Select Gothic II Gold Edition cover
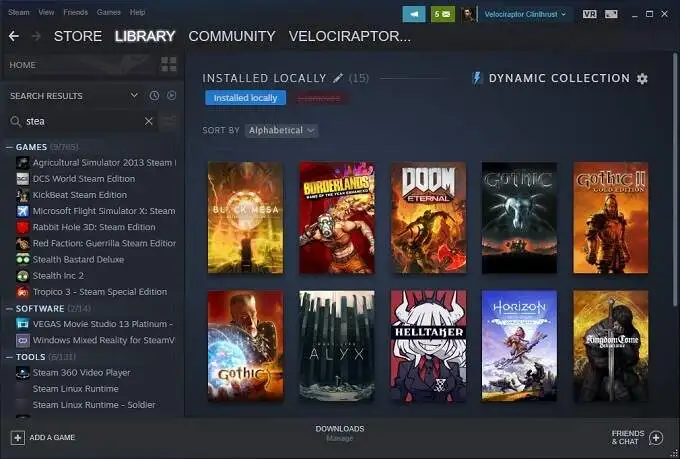This screenshot has width=680, height=459. click(x=611, y=218)
